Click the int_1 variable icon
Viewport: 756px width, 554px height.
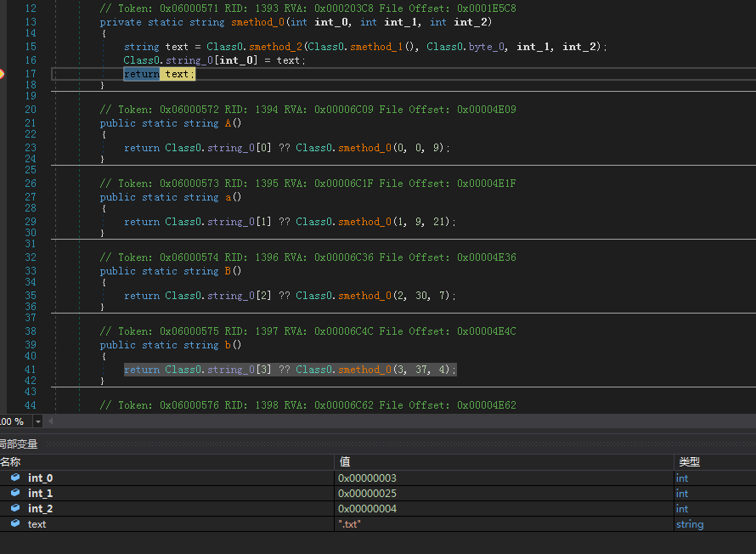pyautogui.click(x=15, y=493)
